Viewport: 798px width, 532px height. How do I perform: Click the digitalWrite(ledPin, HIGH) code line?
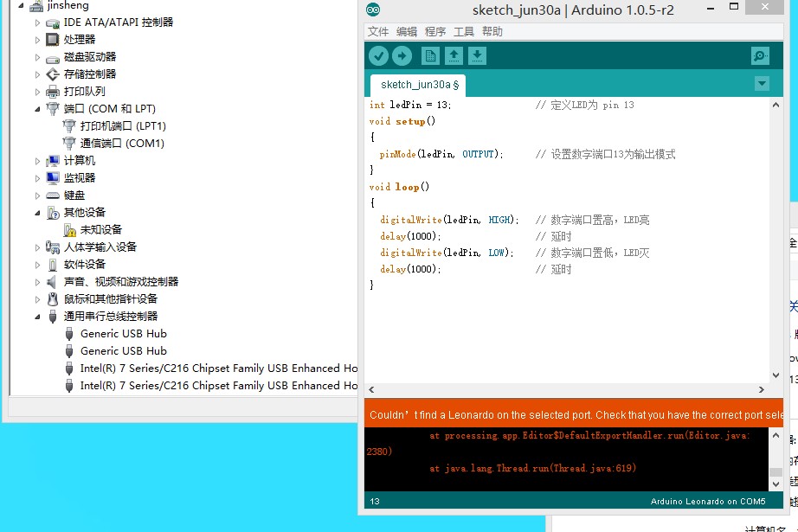tap(449, 220)
